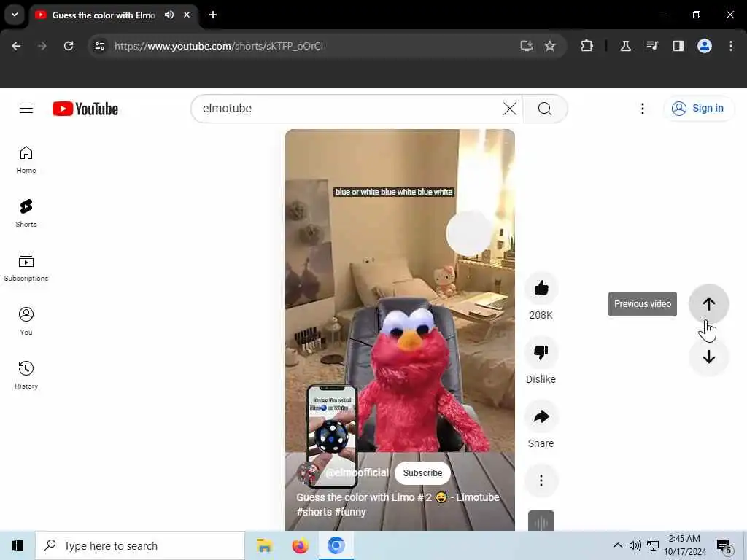Viewport: 747px width, 560px height.
Task: Open Firefox from taskbar
Action: (x=300, y=545)
